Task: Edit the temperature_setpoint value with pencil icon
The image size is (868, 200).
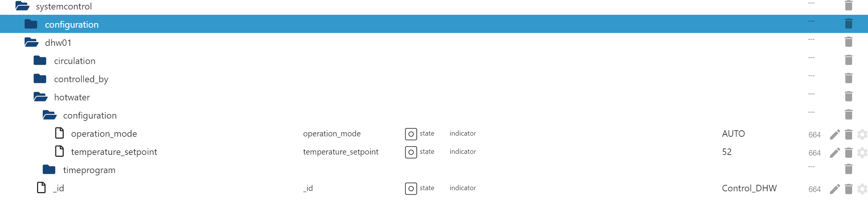Action: [835, 153]
